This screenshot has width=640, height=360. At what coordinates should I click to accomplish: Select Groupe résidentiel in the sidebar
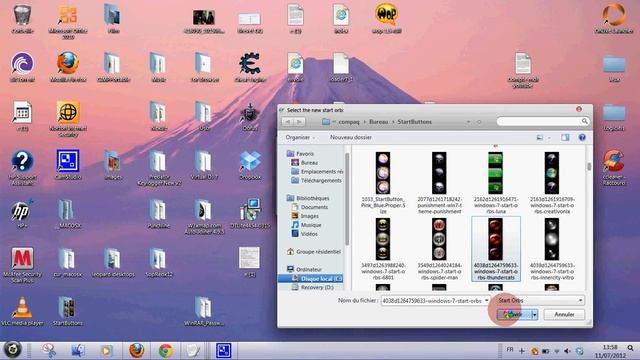[318, 252]
